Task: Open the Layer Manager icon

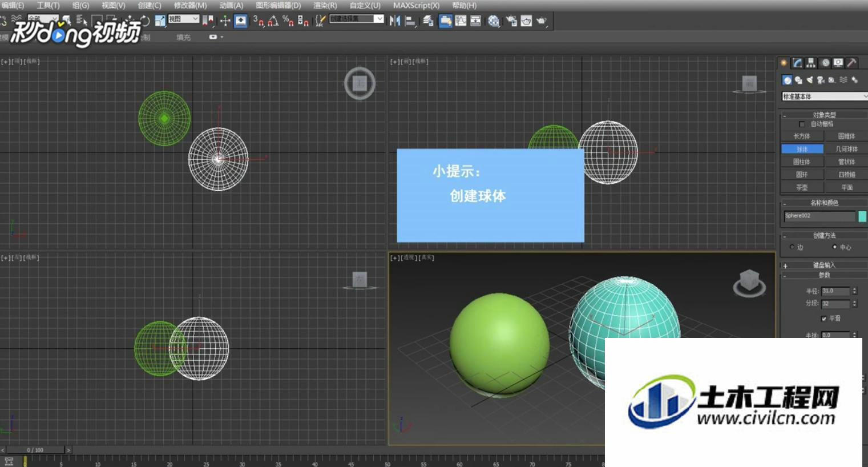Action: [x=428, y=21]
